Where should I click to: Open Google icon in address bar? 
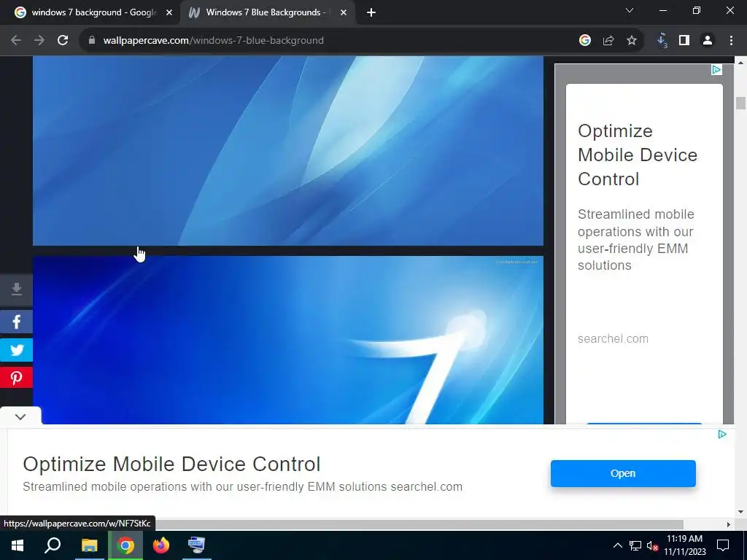coord(585,41)
